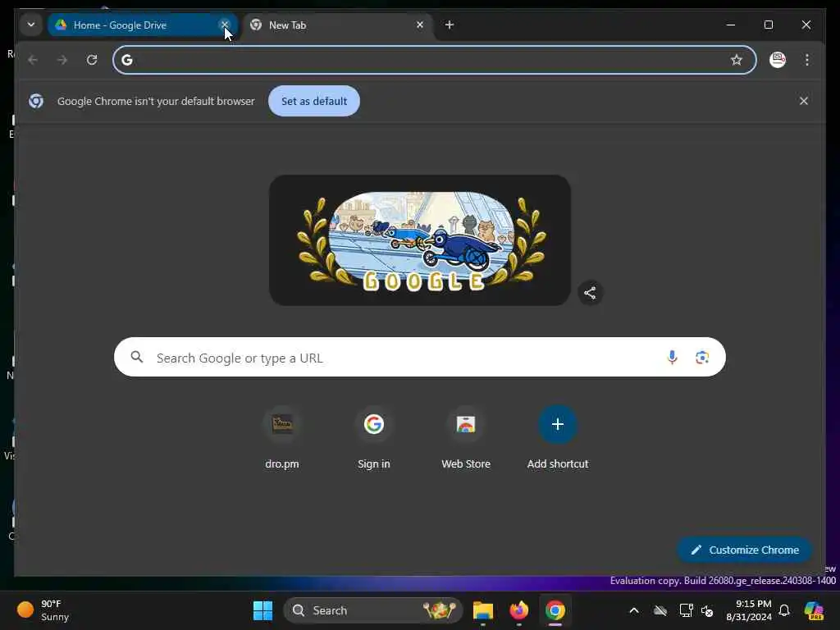This screenshot has height=630, width=840.
Task: Open the tab search dropdown arrow
Action: 31,25
